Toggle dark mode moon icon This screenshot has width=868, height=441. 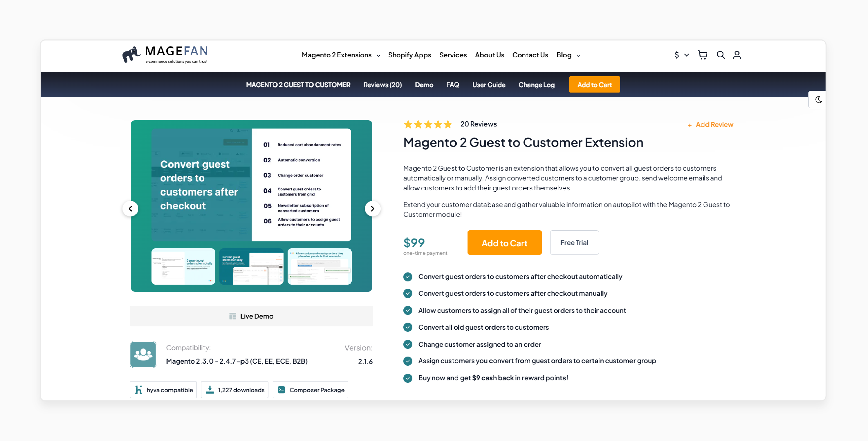click(x=818, y=100)
